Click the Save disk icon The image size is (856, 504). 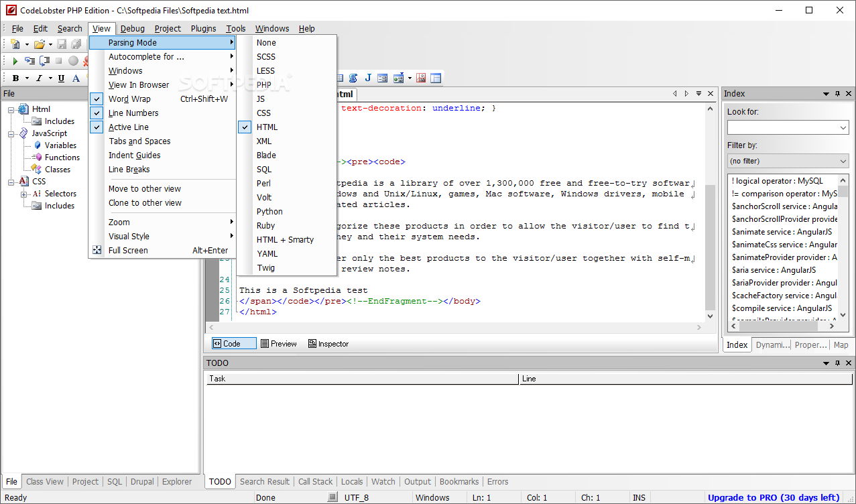pyautogui.click(x=62, y=44)
